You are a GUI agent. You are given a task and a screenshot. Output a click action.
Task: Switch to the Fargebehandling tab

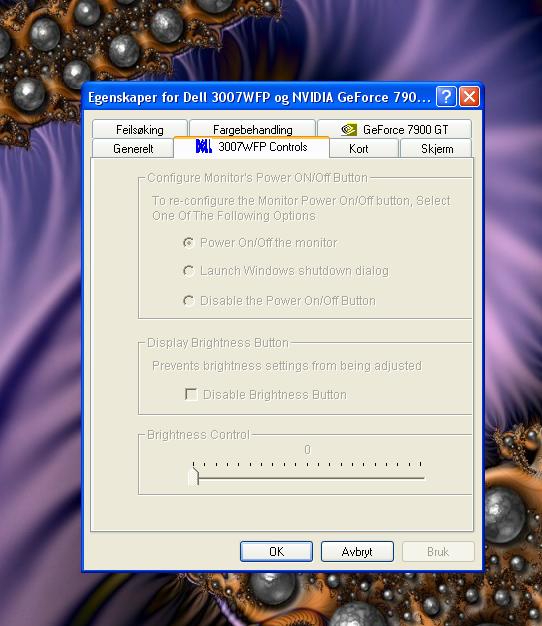253,129
